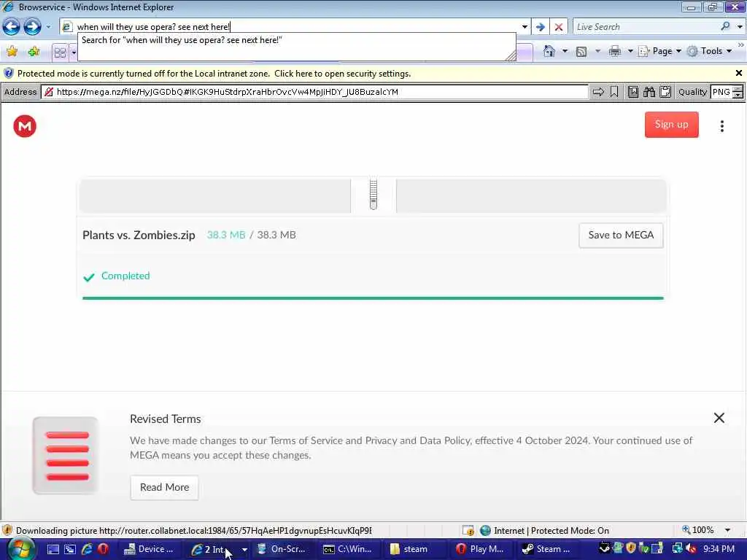This screenshot has width=747, height=560.
Task: Click the 100% zoom level button
Action: point(698,530)
